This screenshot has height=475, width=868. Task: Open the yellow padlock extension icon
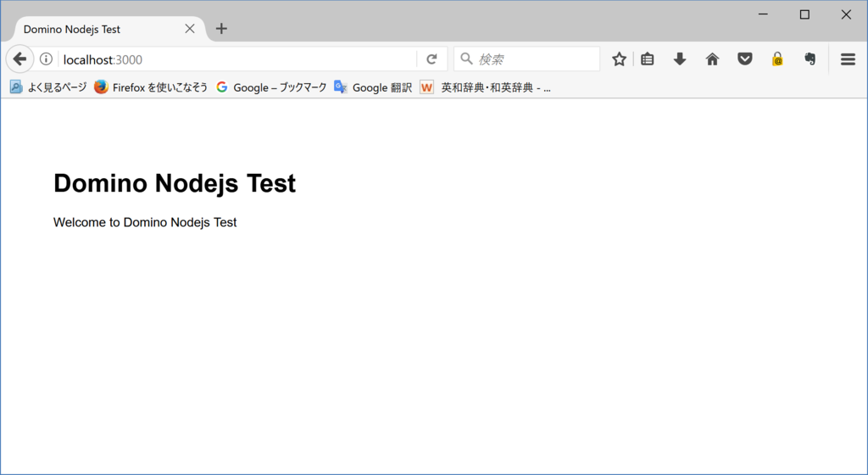click(x=778, y=59)
